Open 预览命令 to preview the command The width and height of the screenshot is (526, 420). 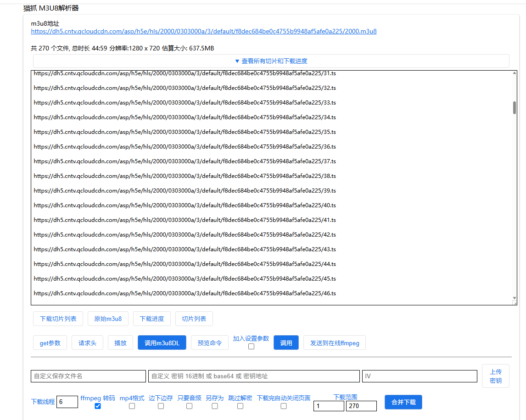209,343
